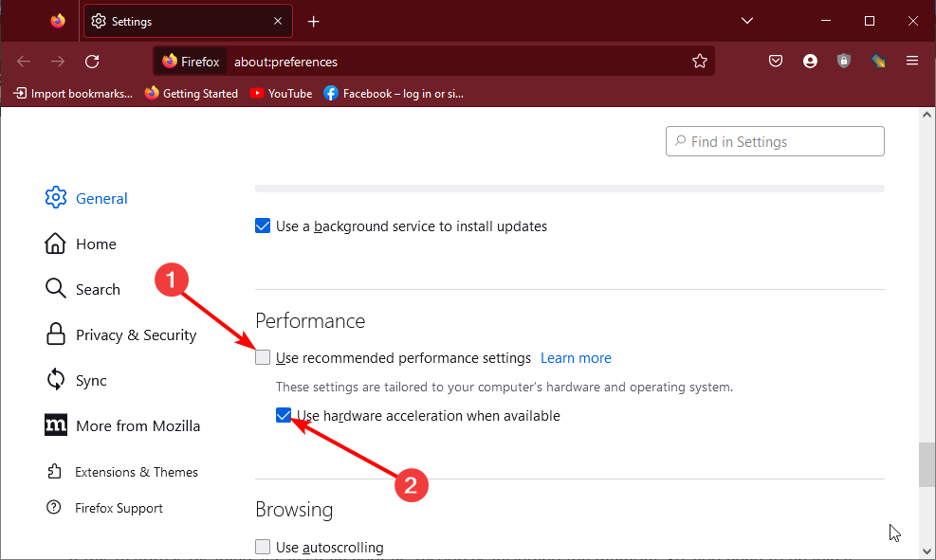
Task: Click Import bookmarks in bookmarks toolbar
Action: point(73,94)
